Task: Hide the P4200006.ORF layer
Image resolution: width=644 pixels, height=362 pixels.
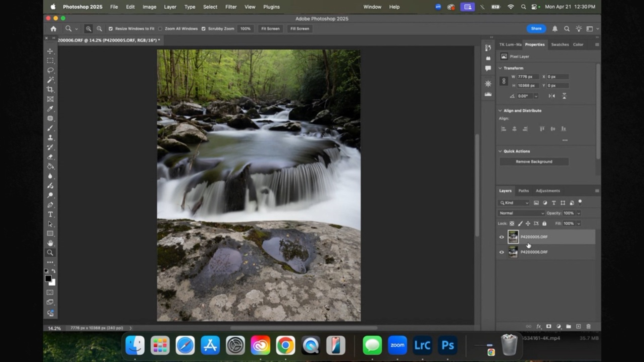Action: 501,252
